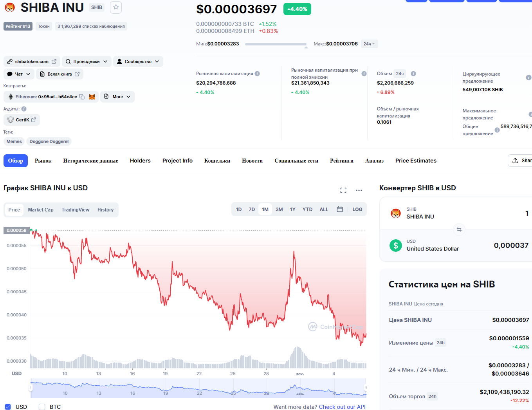Swap converter currencies direction
Image resolution: width=532 pixels, height=410 pixels.
(459, 229)
